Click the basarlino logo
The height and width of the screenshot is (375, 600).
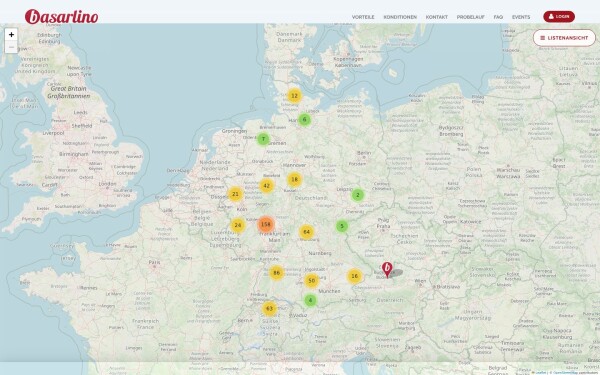[x=62, y=16]
